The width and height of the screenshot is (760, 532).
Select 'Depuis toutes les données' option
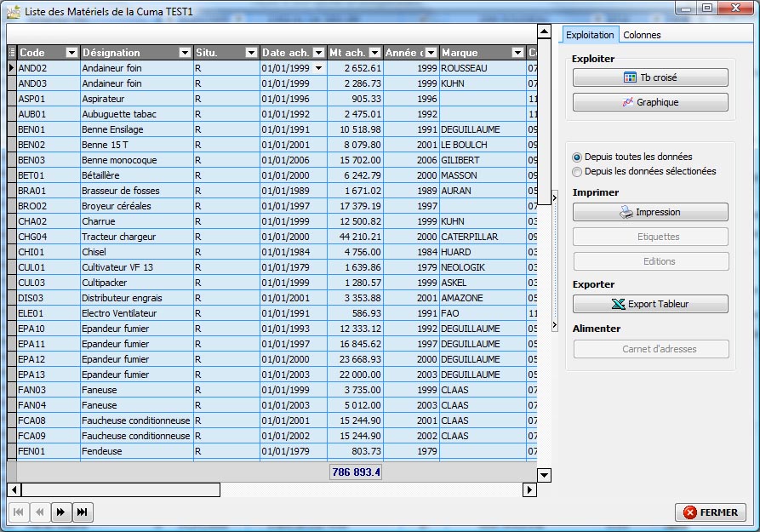pos(578,157)
